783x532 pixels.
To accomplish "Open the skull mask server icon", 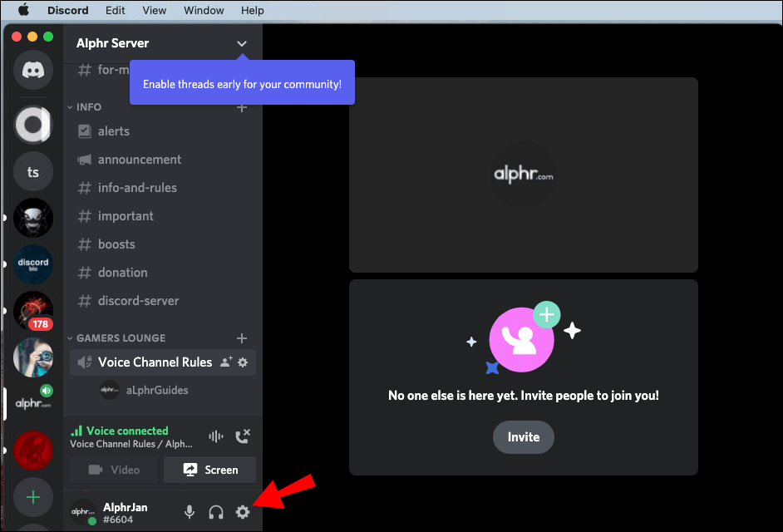I will [33, 218].
